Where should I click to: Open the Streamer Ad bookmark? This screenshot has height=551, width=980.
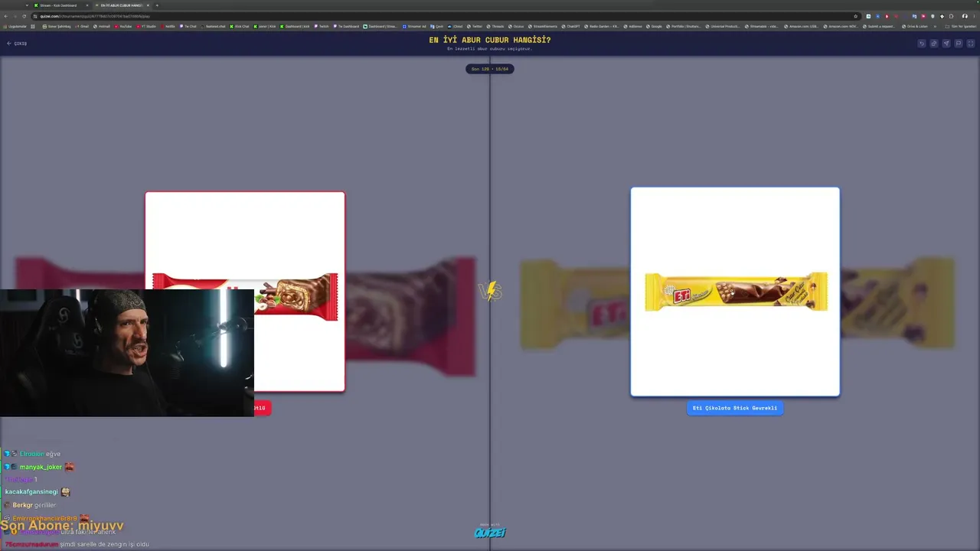(414, 26)
